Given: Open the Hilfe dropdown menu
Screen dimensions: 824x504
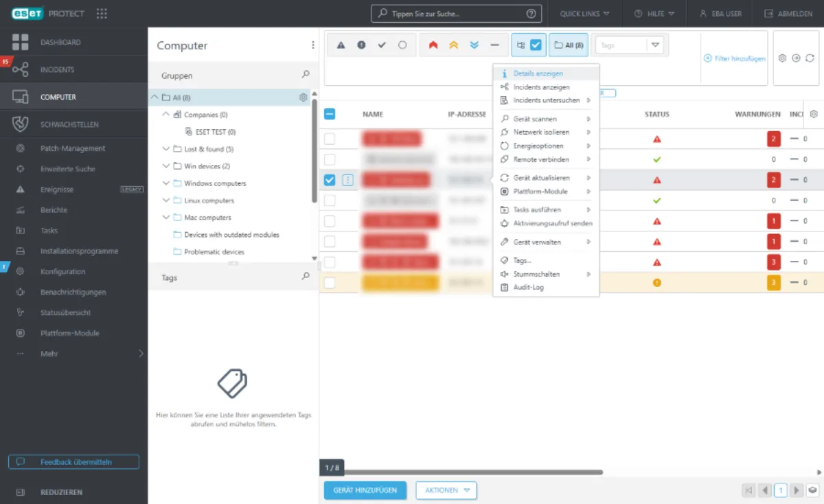Looking at the screenshot, I should (x=654, y=14).
